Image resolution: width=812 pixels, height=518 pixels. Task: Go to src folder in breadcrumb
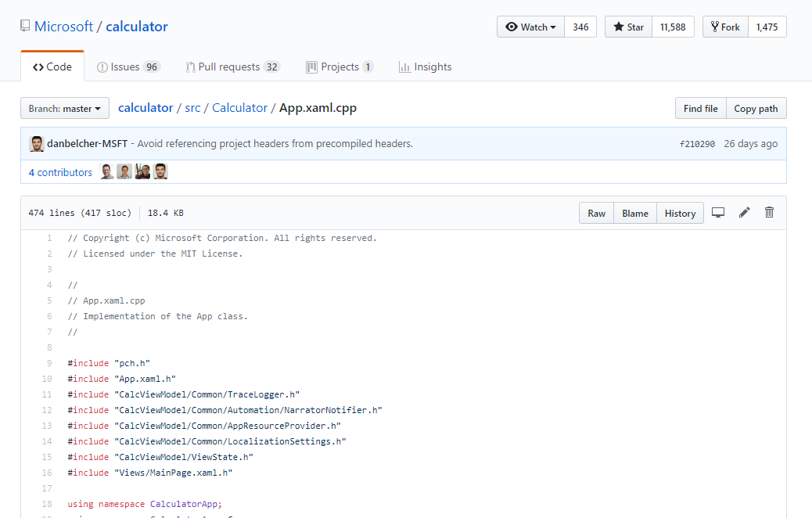(192, 108)
